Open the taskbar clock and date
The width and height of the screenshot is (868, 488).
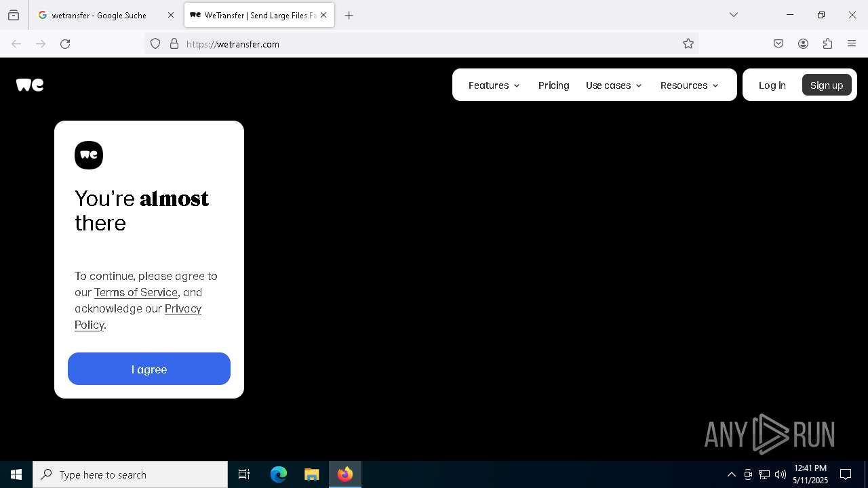point(810,474)
